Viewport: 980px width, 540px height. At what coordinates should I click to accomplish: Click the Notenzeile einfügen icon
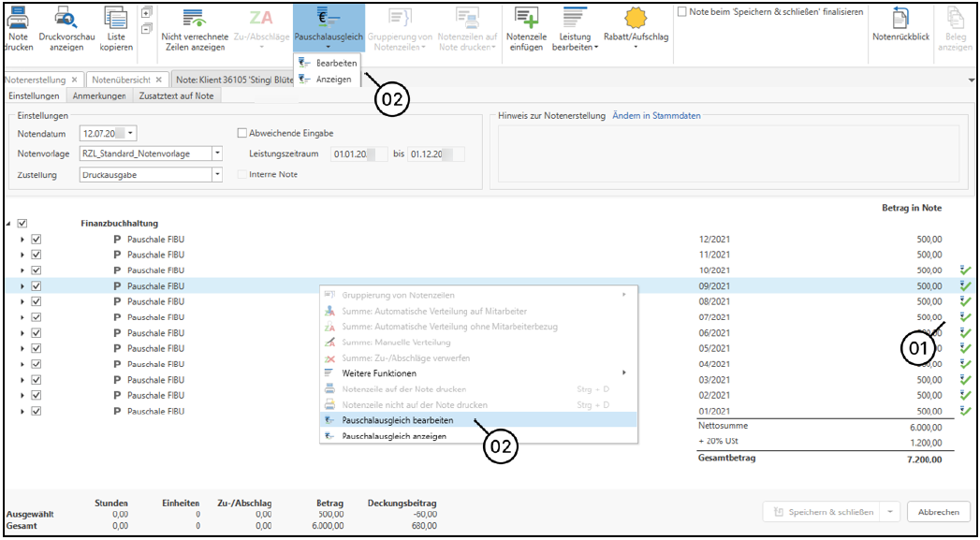526,17
